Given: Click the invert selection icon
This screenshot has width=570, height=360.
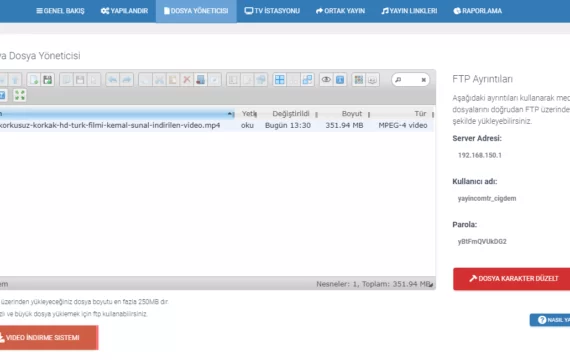Looking at the screenshot, I should 307,80.
